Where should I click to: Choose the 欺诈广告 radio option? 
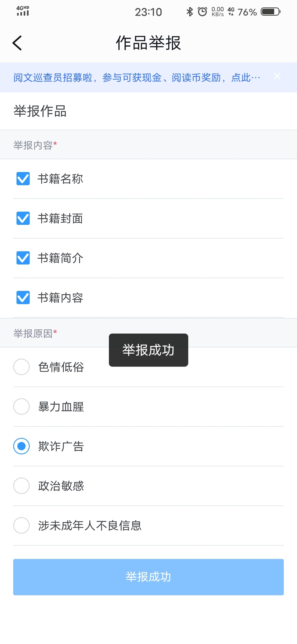[x=21, y=446]
